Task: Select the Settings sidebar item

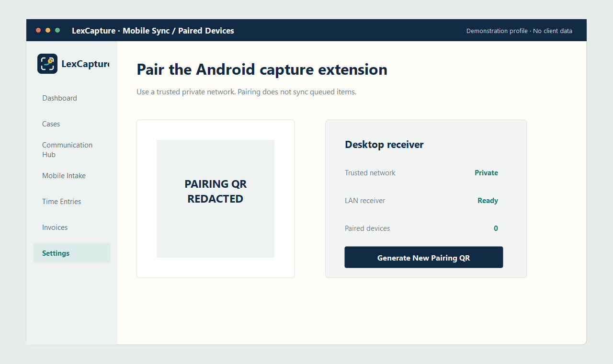Action: (72, 253)
